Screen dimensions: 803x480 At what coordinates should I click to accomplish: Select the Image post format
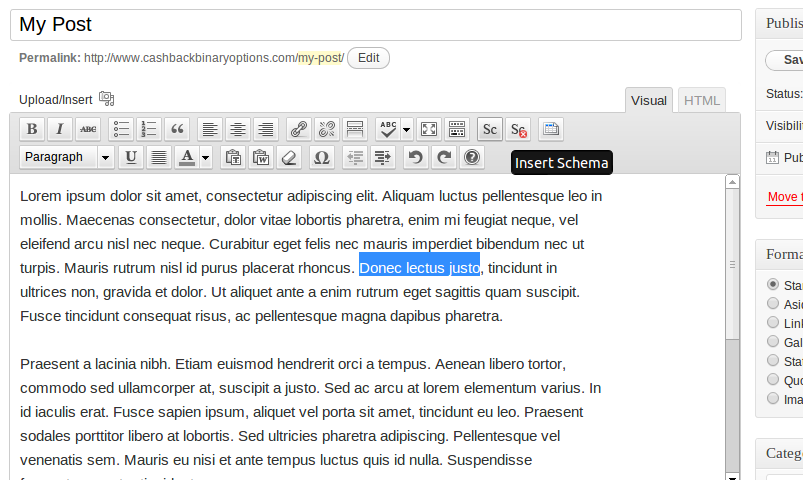[773, 398]
